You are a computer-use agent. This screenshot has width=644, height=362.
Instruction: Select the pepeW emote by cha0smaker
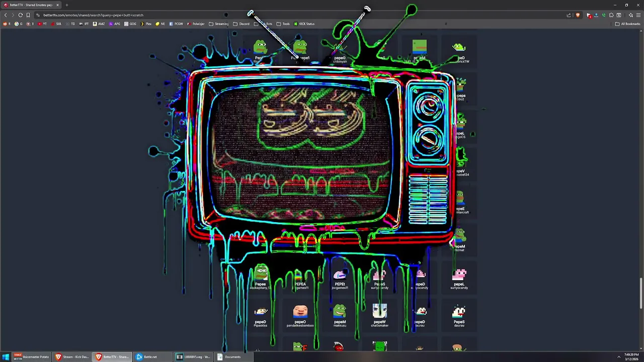coord(379,315)
